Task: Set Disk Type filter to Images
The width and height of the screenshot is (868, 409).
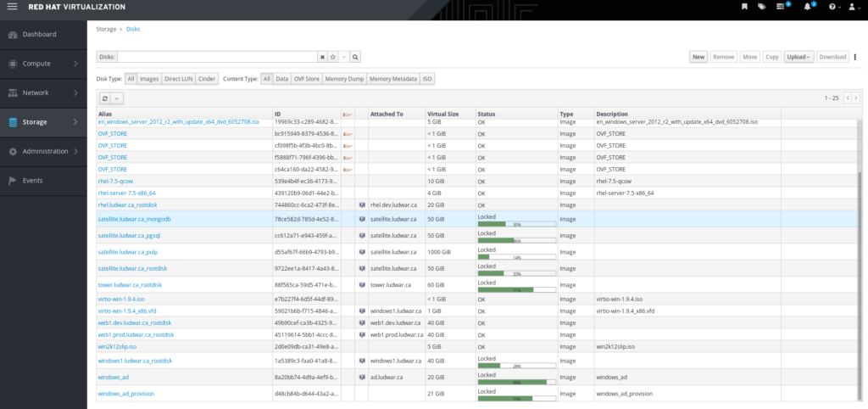Action: [149, 79]
